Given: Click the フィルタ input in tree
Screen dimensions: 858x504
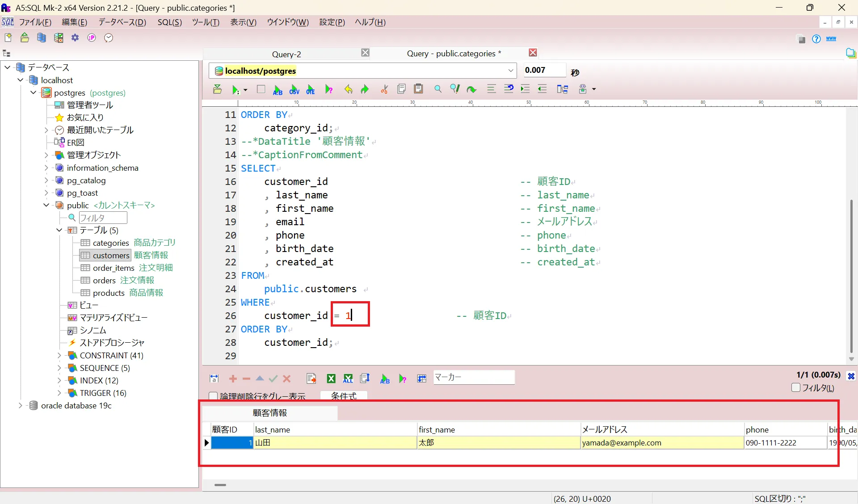Looking at the screenshot, I should pos(103,218).
